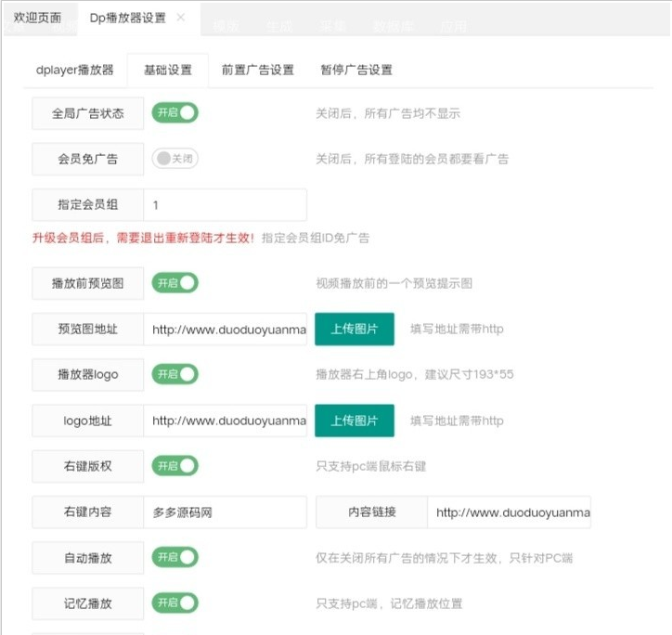Go to the 暂停广告设置 tab

[355, 70]
